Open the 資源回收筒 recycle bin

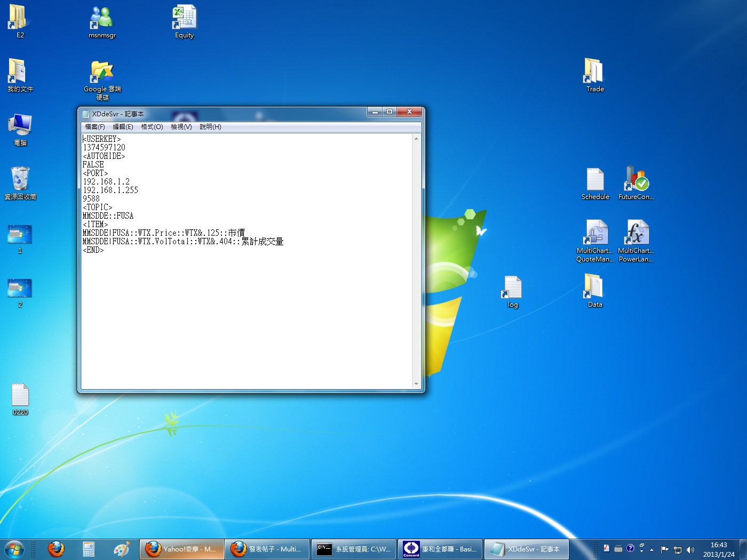[20, 182]
